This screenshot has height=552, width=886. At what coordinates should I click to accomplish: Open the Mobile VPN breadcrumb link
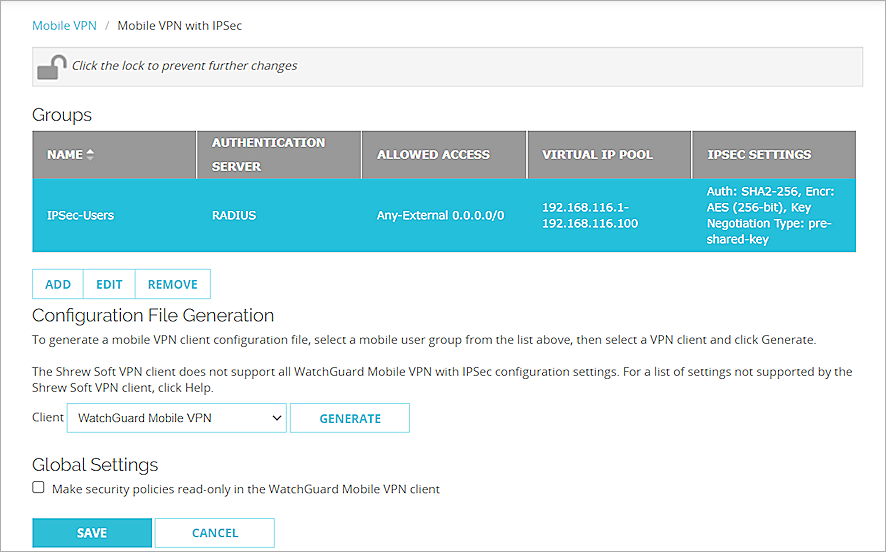click(64, 25)
